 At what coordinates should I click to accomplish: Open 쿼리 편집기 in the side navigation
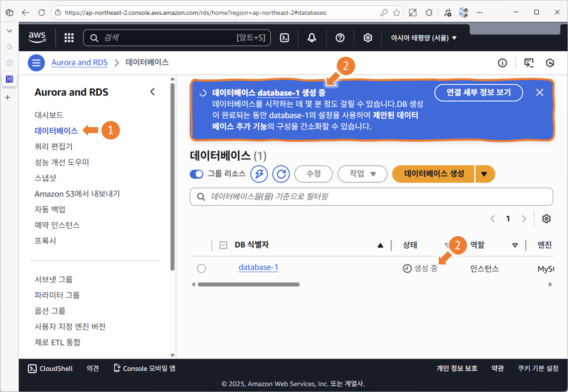tap(53, 147)
